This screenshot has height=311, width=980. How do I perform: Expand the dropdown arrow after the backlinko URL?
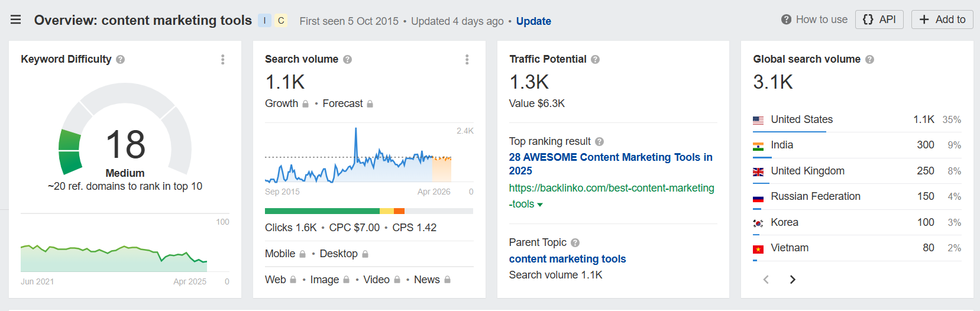[540, 205]
